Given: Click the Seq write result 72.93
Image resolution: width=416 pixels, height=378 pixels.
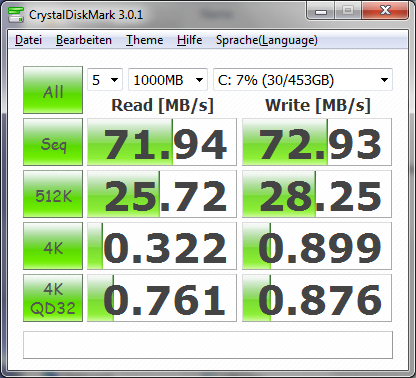Looking at the screenshot, I should click(317, 142).
